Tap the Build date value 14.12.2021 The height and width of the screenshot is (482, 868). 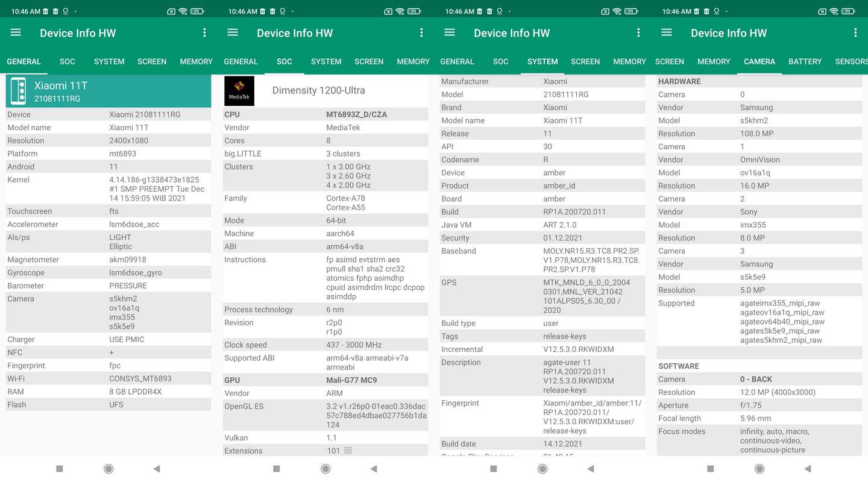[563, 444]
